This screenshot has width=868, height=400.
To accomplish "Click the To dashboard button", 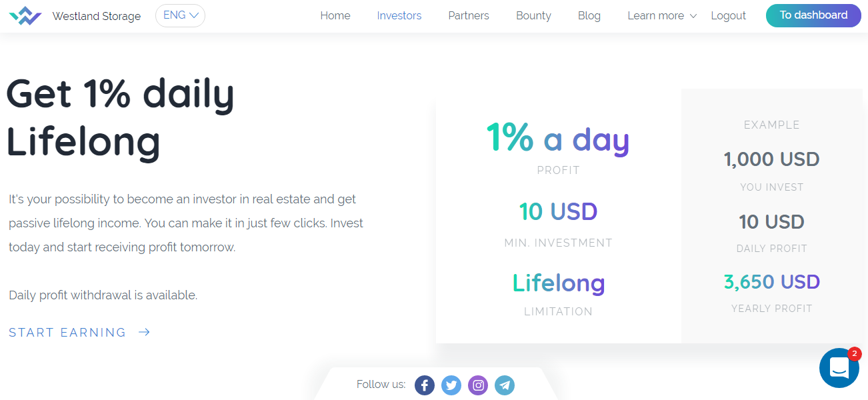I will coord(813,15).
